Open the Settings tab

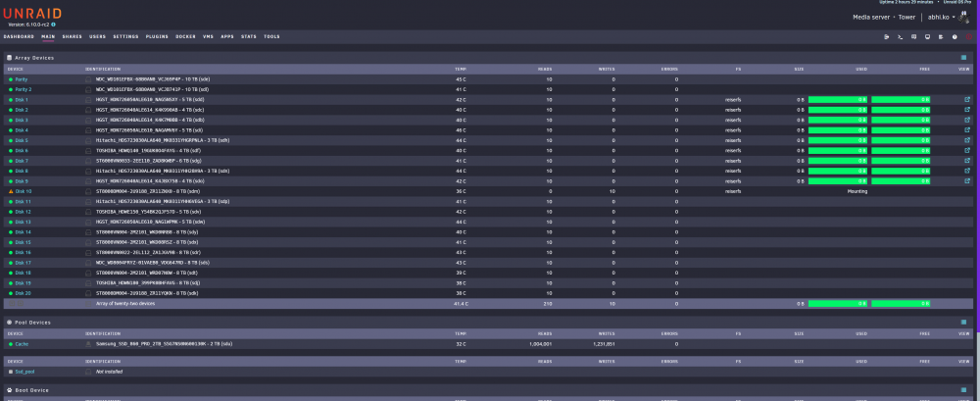(x=125, y=37)
